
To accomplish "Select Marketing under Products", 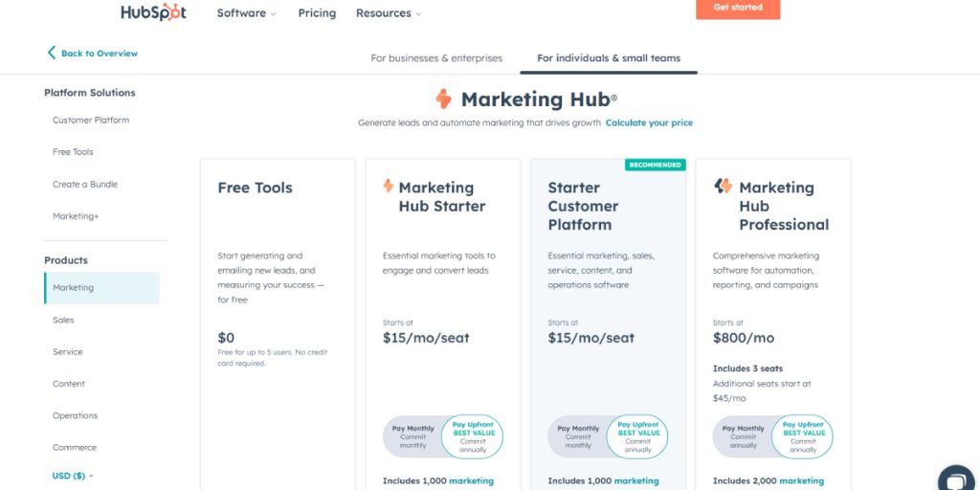I will pyautogui.click(x=101, y=288).
